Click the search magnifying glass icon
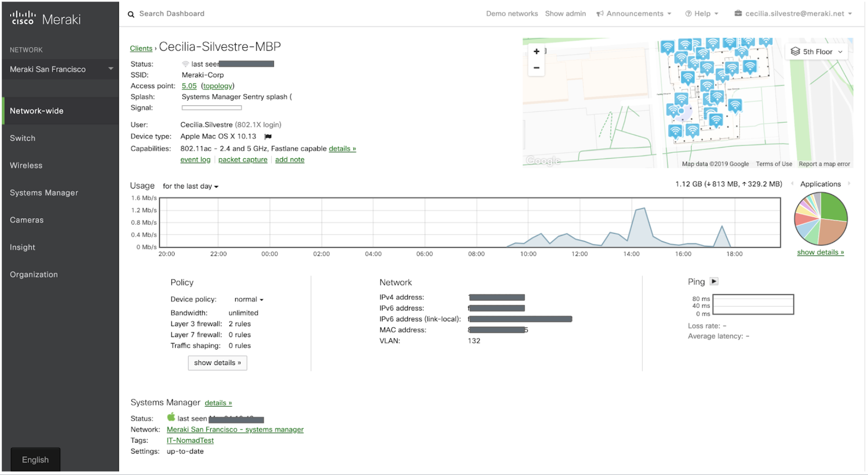Screen dimensions: 868x475 pos(131,14)
